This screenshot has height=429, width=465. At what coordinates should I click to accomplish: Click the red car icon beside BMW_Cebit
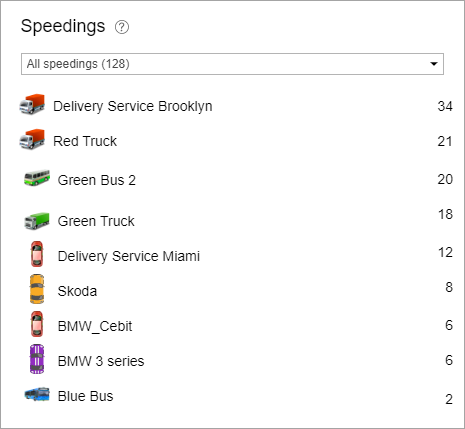(x=37, y=324)
